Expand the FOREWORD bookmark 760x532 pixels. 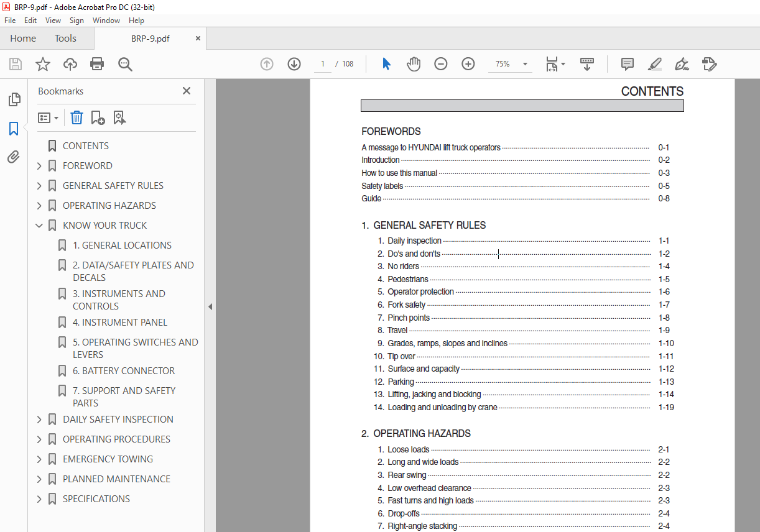[39, 166]
